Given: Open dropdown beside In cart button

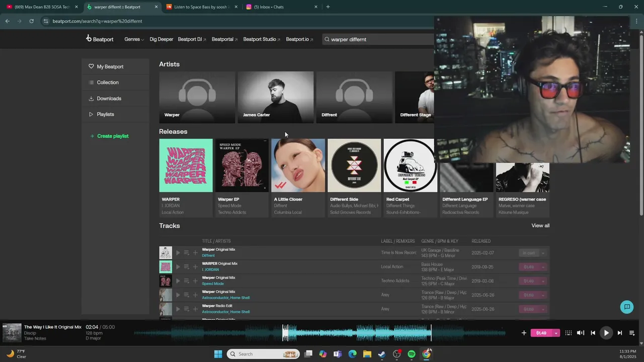Looking at the screenshot, I should pos(543,253).
